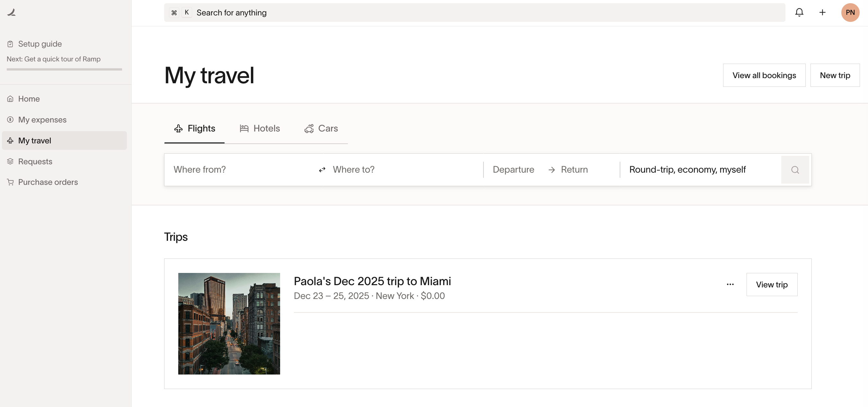This screenshot has width=868, height=407.
Task: Open trip options via the ellipsis menu
Action: tap(730, 284)
